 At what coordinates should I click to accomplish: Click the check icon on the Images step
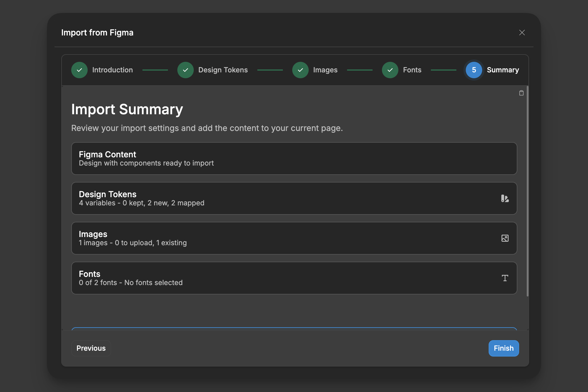tap(300, 70)
